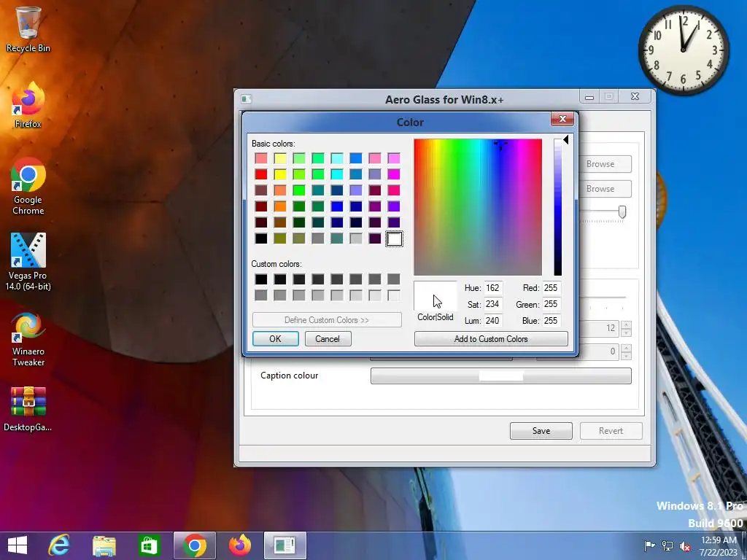Cancel the Color dialog
The width and height of the screenshot is (747, 560).
[328, 338]
